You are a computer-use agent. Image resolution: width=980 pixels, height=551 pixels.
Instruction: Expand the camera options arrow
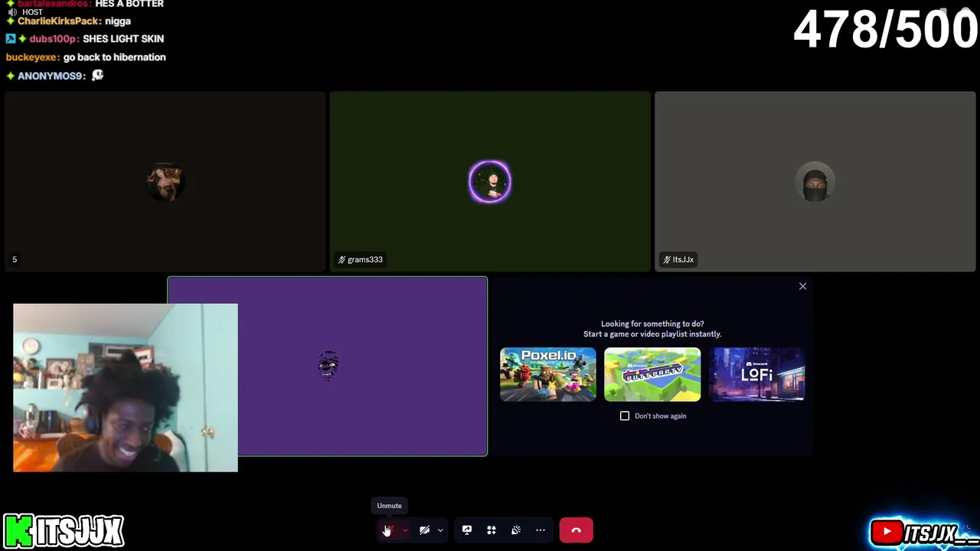pyautogui.click(x=440, y=530)
